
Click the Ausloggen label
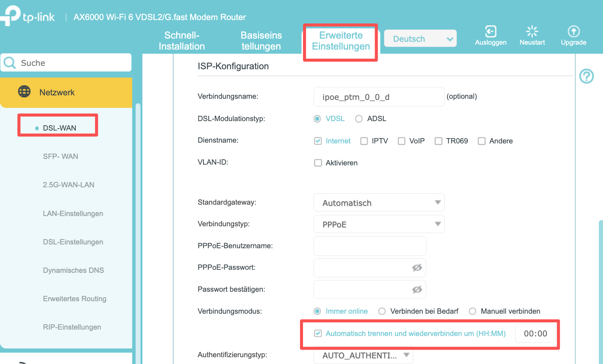click(491, 42)
